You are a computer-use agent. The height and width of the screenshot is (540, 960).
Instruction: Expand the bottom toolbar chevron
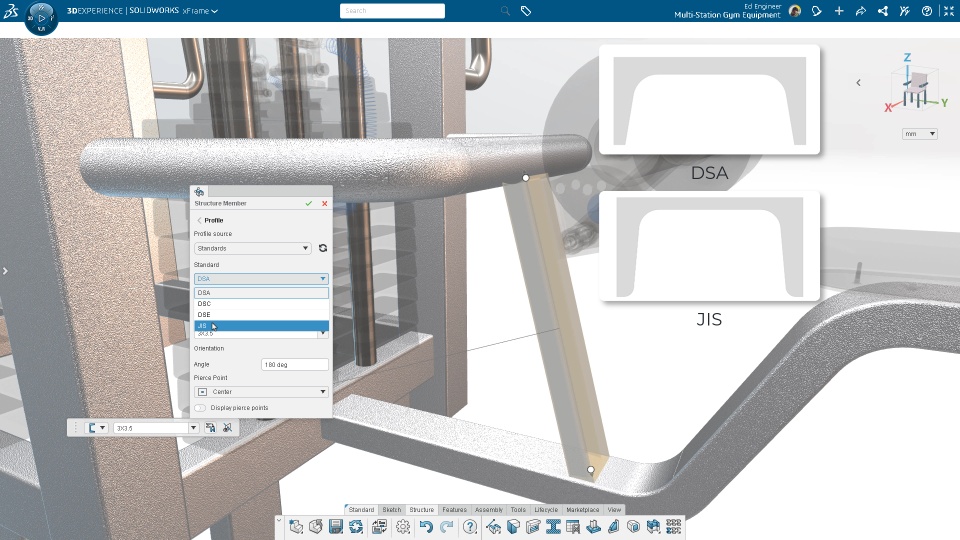coord(279,520)
